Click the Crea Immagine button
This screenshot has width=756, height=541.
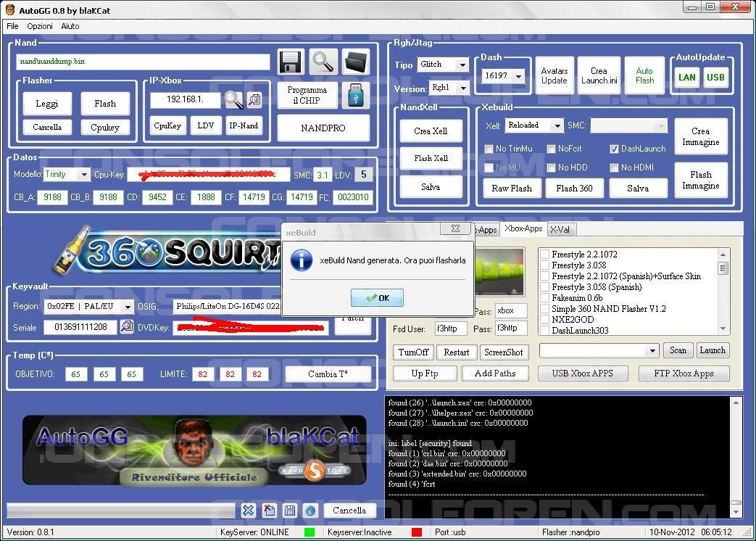coord(701,136)
